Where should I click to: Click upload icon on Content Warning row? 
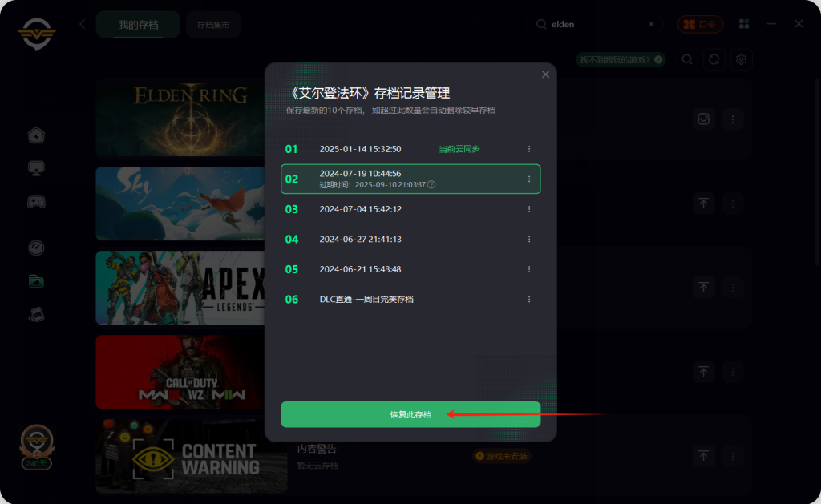coord(703,455)
